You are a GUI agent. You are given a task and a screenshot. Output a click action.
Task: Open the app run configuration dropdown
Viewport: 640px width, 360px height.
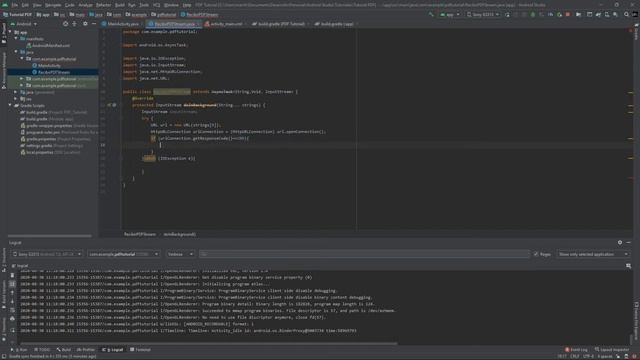point(449,14)
